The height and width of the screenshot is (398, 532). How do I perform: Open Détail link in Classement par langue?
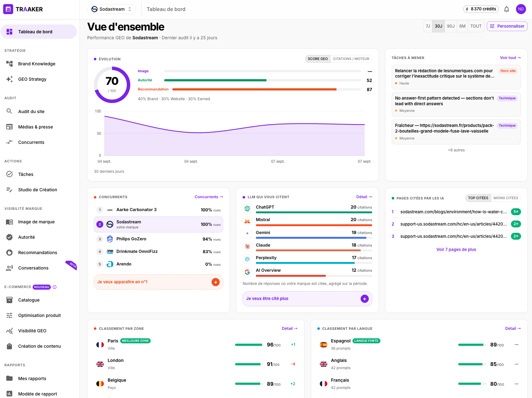click(x=513, y=329)
